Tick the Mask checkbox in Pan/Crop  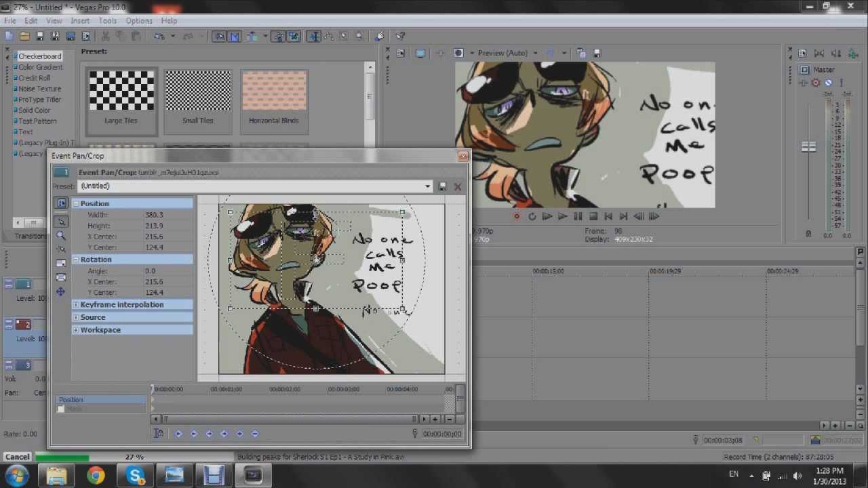61,409
